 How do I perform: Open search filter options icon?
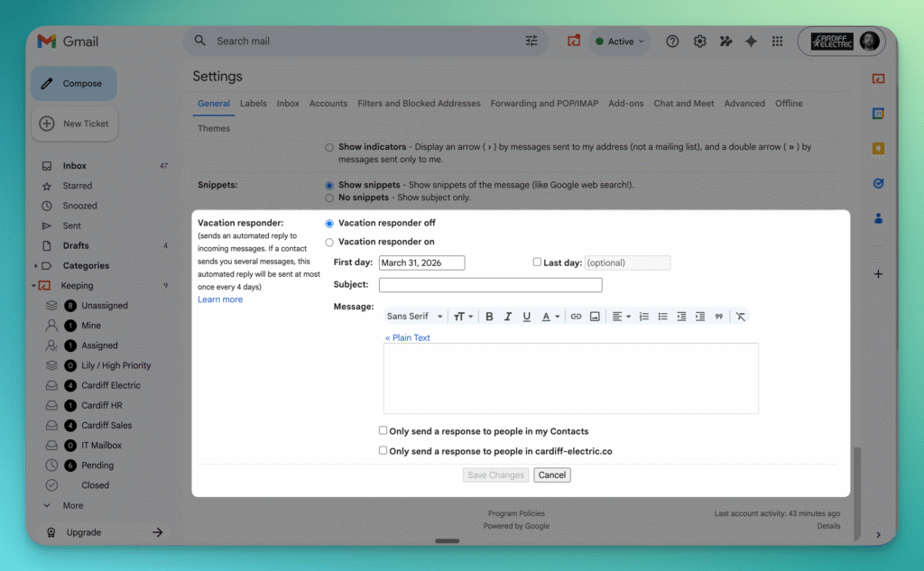coord(531,41)
